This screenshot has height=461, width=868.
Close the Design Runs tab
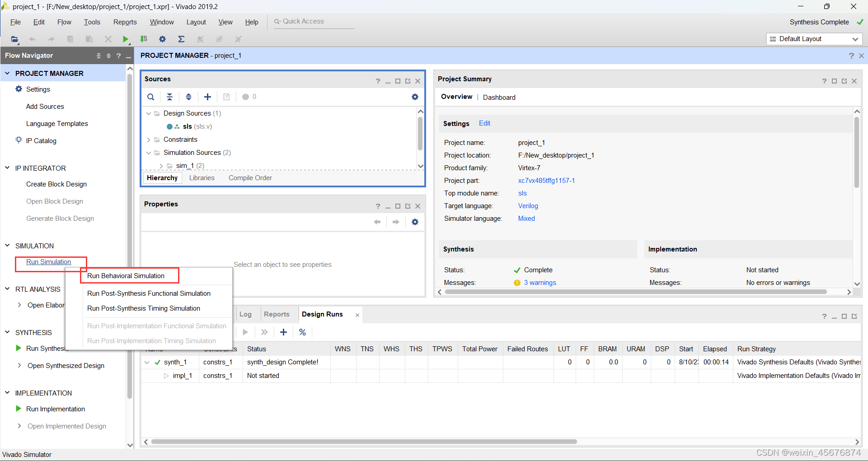pyautogui.click(x=357, y=315)
